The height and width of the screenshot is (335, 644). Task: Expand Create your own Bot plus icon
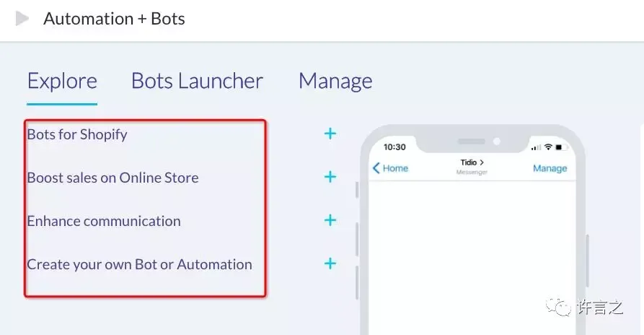pyautogui.click(x=330, y=264)
